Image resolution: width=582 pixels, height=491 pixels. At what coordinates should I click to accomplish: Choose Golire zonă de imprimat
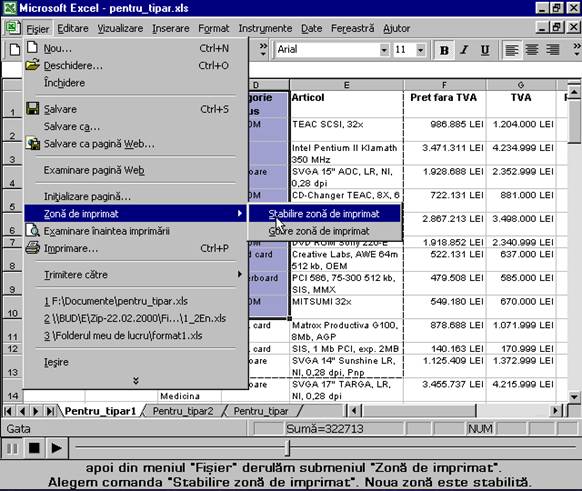click(325, 231)
